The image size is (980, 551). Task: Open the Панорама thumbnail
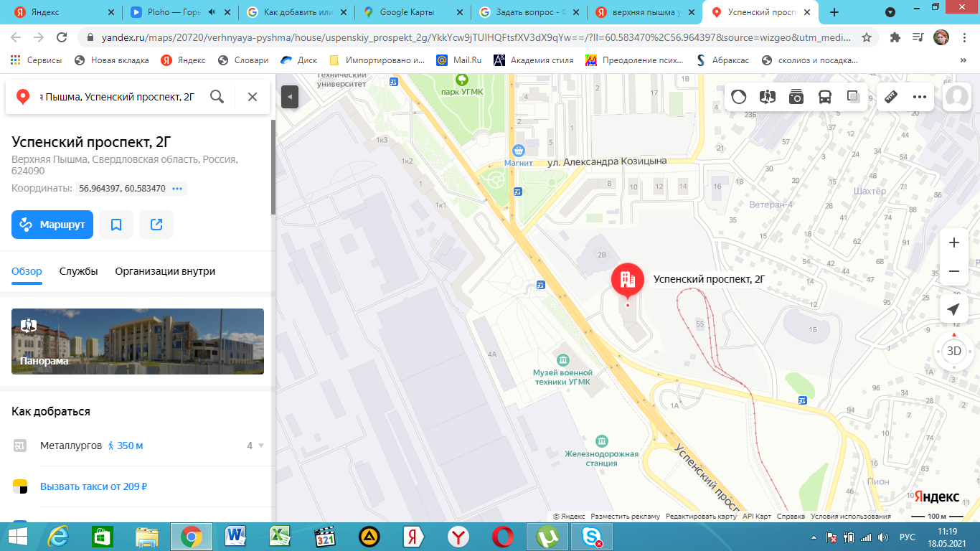(138, 342)
